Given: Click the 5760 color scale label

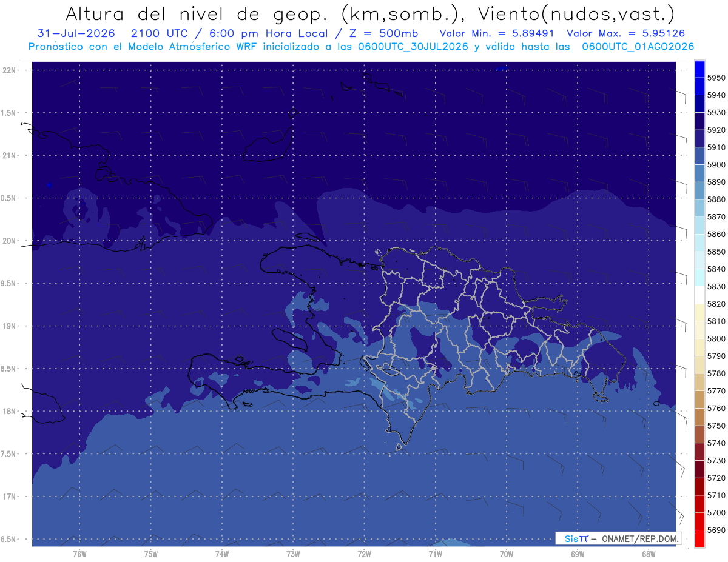Looking at the screenshot, I should [716, 409].
